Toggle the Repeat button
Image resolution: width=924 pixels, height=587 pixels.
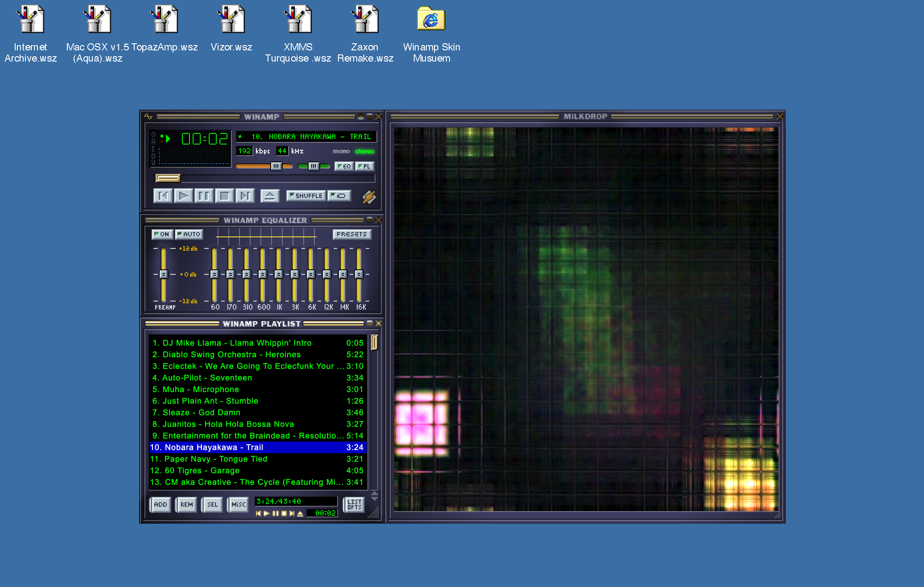click(x=339, y=196)
